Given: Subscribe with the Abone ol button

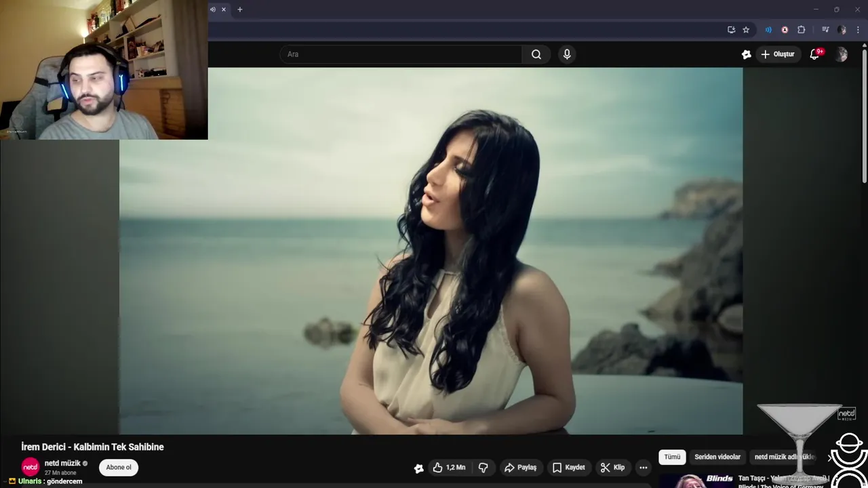Looking at the screenshot, I should (119, 468).
